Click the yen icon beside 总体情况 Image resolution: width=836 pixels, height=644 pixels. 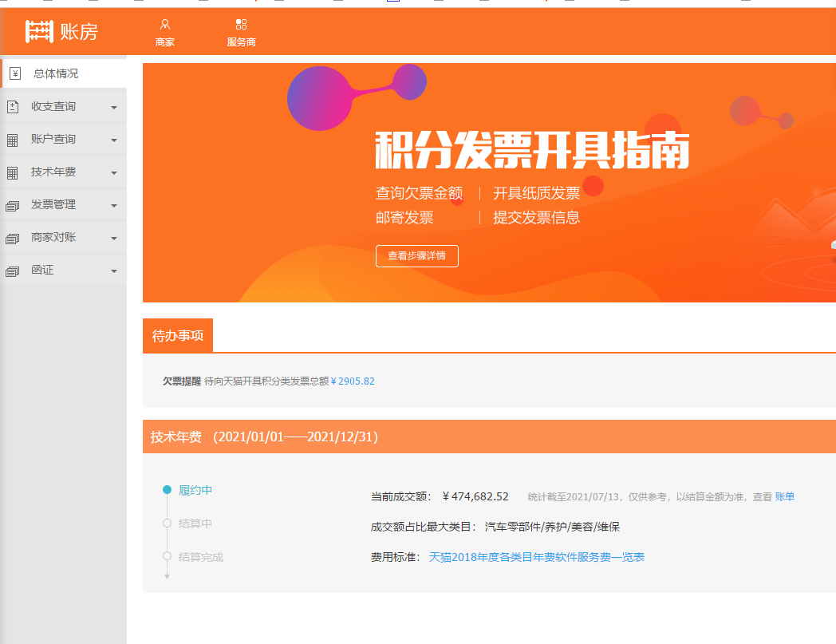[15, 73]
